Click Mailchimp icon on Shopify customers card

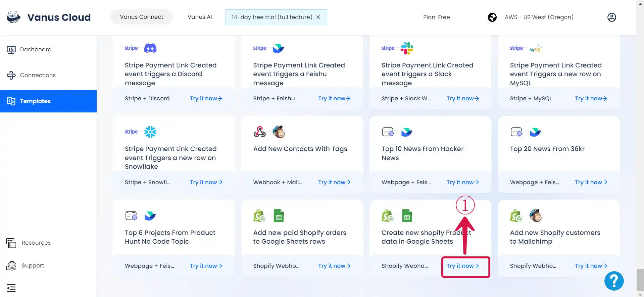(536, 216)
